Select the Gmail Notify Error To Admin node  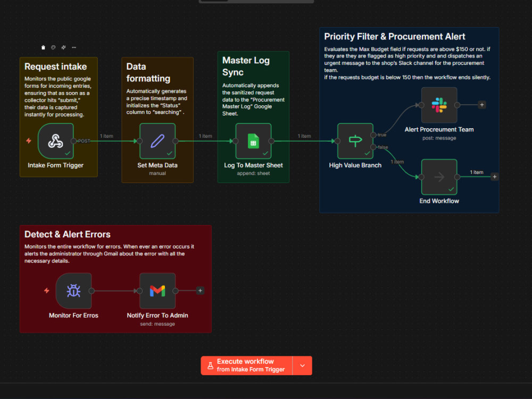coord(157,291)
